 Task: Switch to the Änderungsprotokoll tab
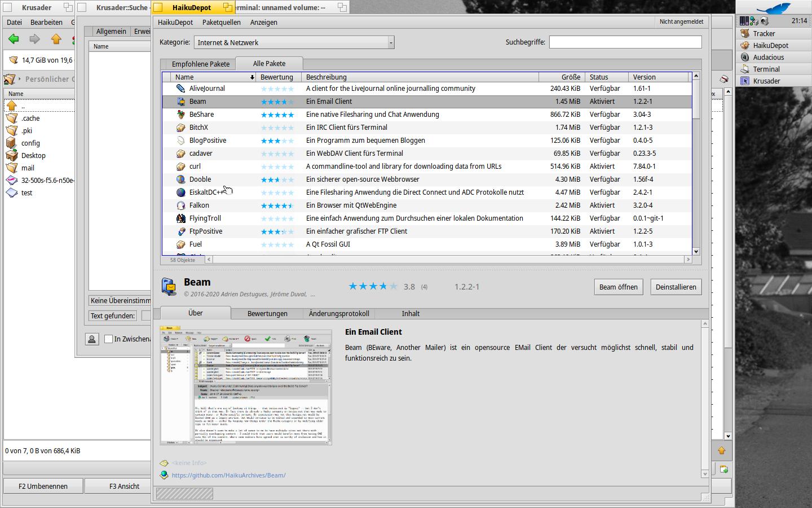tap(339, 313)
